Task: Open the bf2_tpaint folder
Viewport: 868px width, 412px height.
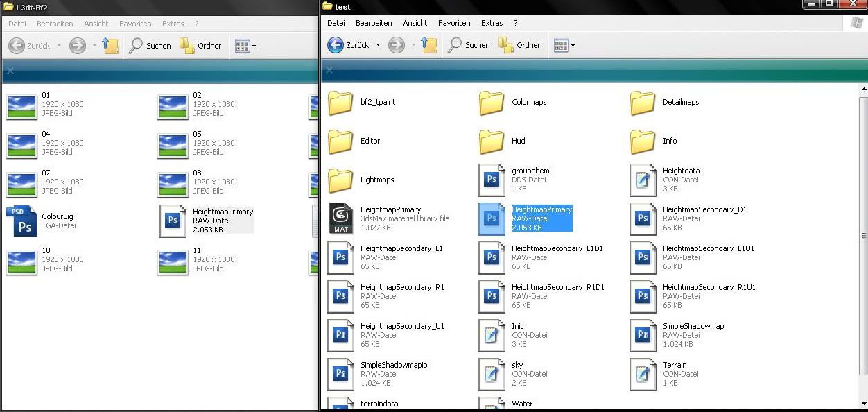Action: 340,103
